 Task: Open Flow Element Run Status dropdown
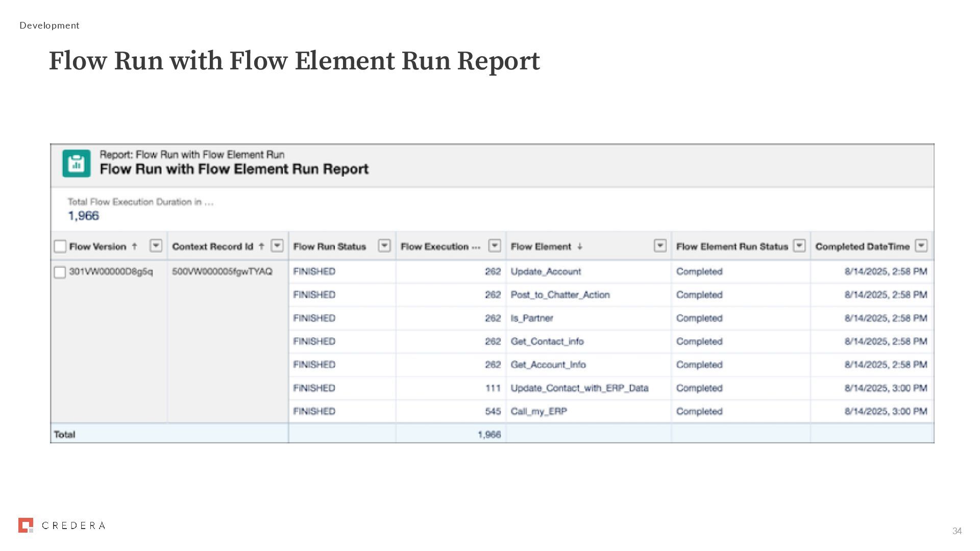pos(799,246)
